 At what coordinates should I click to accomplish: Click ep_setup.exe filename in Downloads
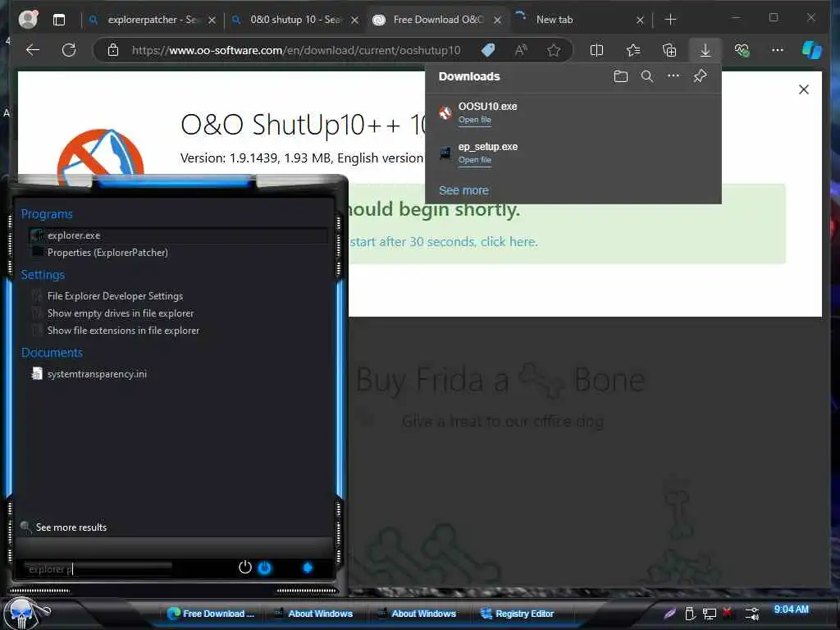pos(488,146)
